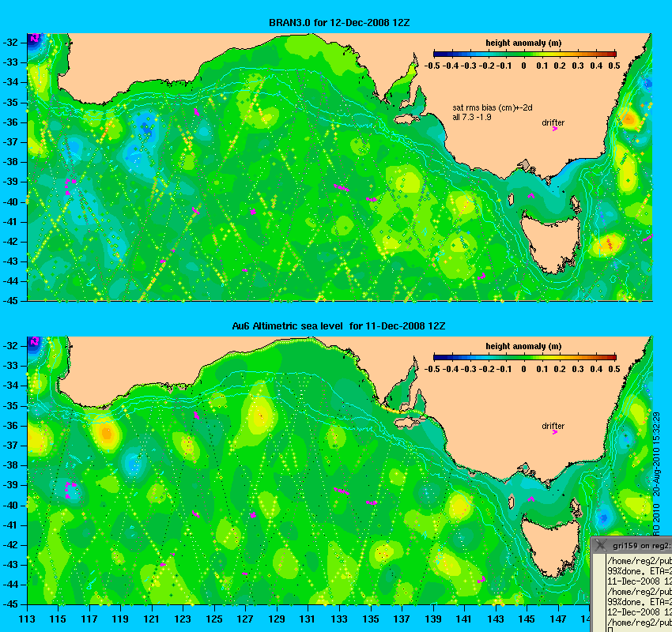Click the 'gri159 on reg2' terminal title
672x632 pixels.
point(642,546)
